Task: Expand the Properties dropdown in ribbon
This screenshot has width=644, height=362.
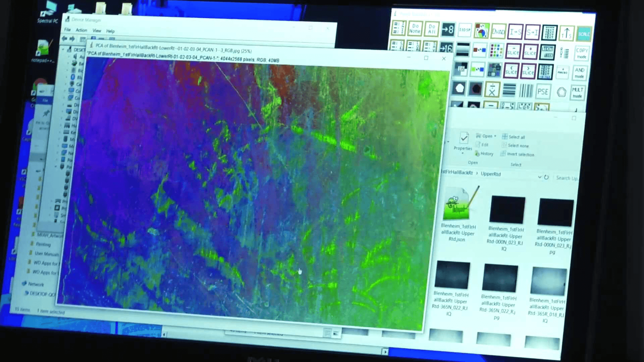Action: coord(463,154)
